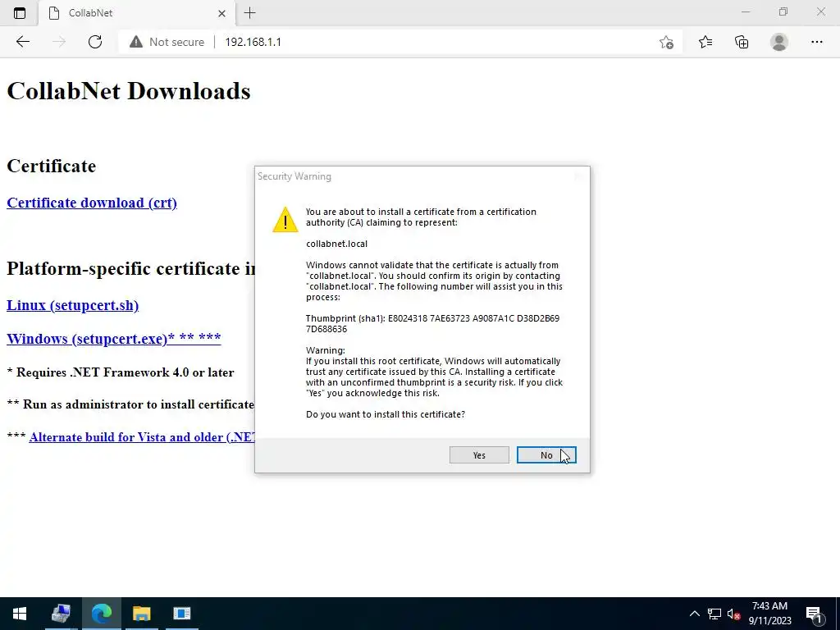This screenshot has width=840, height=630.
Task: Click the muted volume tray icon
Action: (733, 614)
